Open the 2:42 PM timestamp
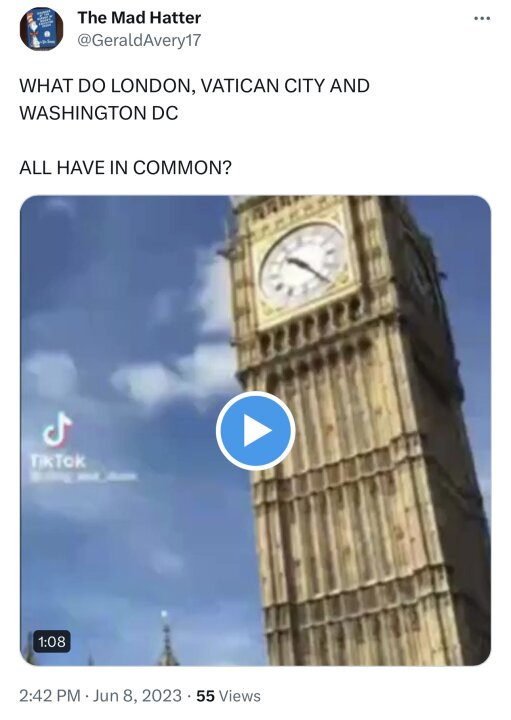Screen dimensions: 511x720 tap(50, 696)
